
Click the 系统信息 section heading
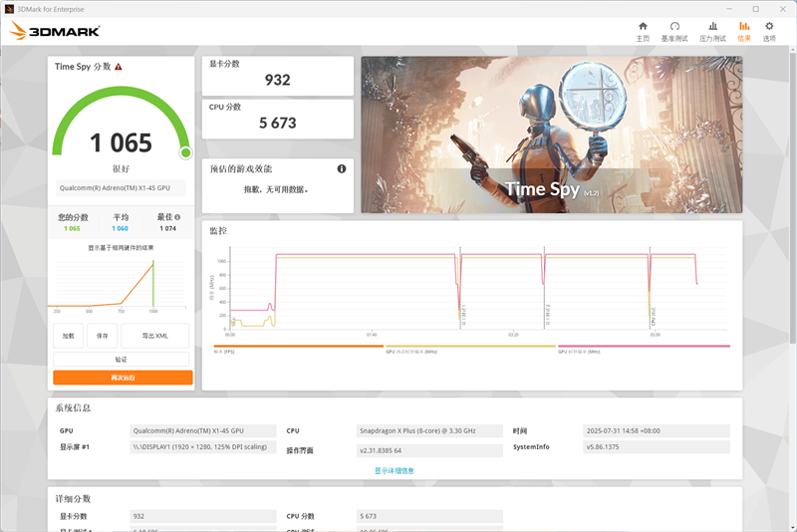[73, 408]
